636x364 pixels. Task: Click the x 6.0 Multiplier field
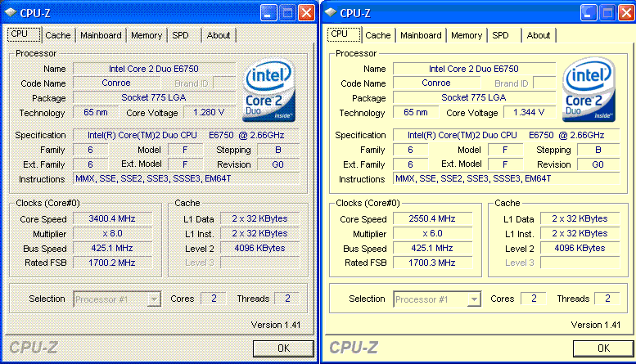pos(432,233)
